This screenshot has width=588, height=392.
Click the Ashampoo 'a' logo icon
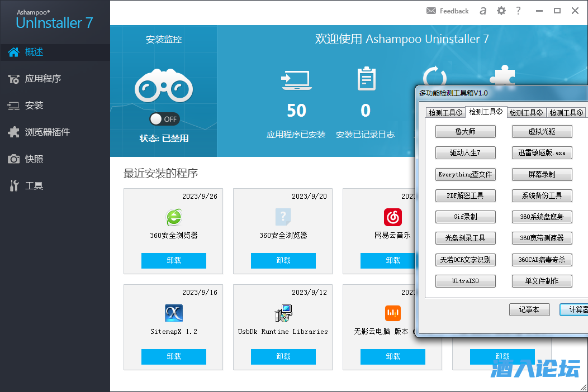point(483,11)
